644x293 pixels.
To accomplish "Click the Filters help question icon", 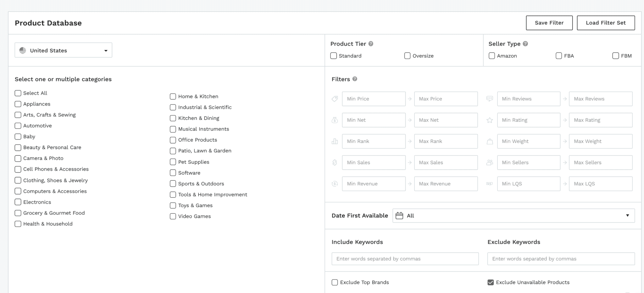I will coord(355,79).
